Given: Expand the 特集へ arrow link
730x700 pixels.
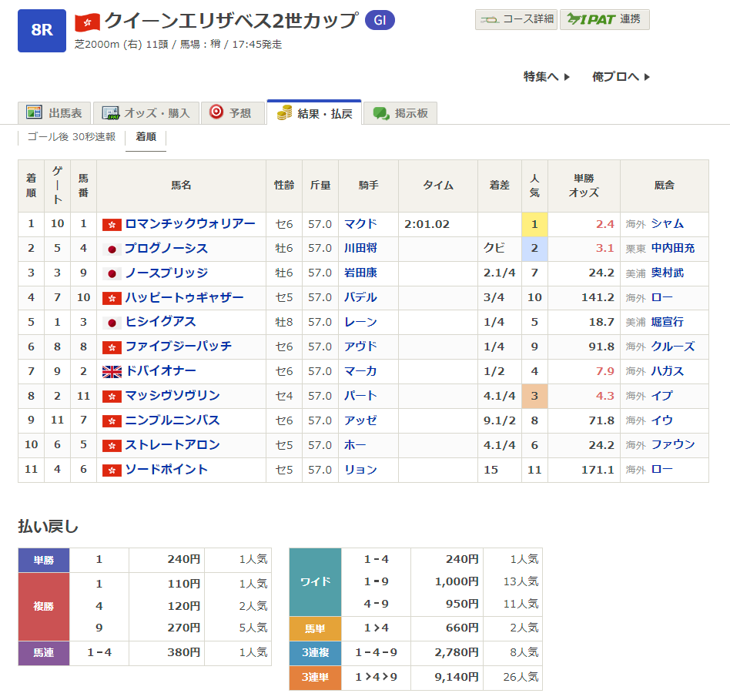Looking at the screenshot, I should coord(547,76).
